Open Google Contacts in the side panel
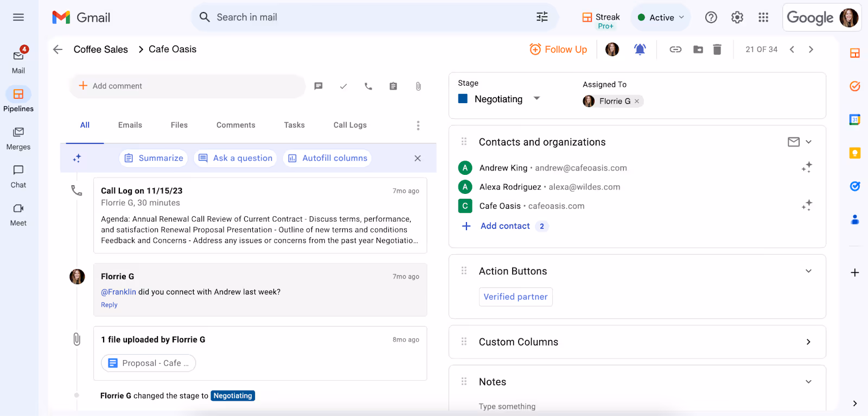Viewport: 868px width, 416px height. click(855, 220)
